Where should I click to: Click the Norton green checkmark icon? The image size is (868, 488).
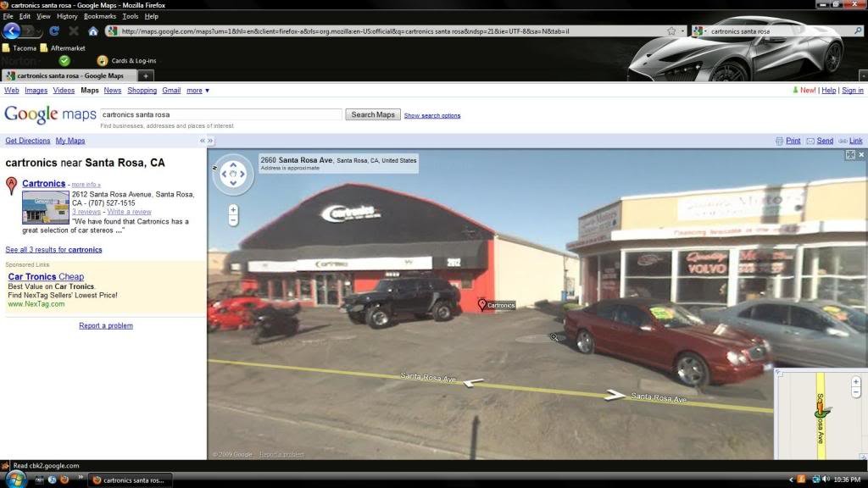[64, 60]
